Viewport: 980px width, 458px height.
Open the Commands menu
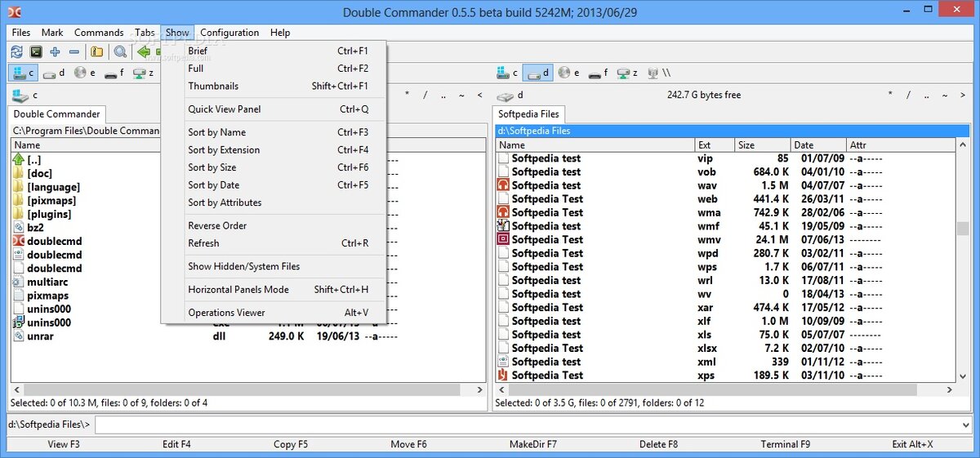pyautogui.click(x=99, y=33)
